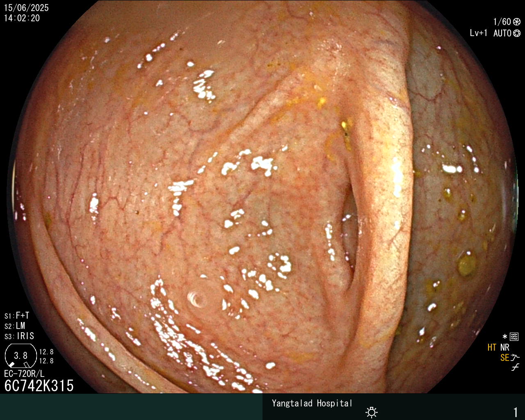The width and height of the screenshot is (525, 420).
Task: Click the date 15/06/2025
Action: click(x=26, y=8)
